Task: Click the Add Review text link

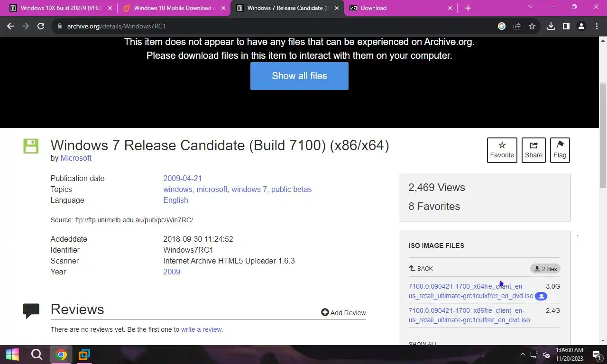Action: pos(348,313)
